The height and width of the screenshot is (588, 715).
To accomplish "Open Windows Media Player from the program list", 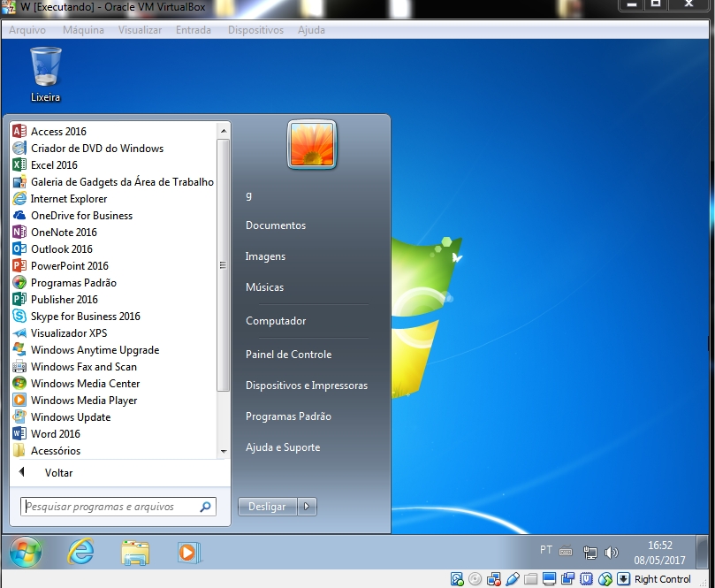I will [75, 401].
